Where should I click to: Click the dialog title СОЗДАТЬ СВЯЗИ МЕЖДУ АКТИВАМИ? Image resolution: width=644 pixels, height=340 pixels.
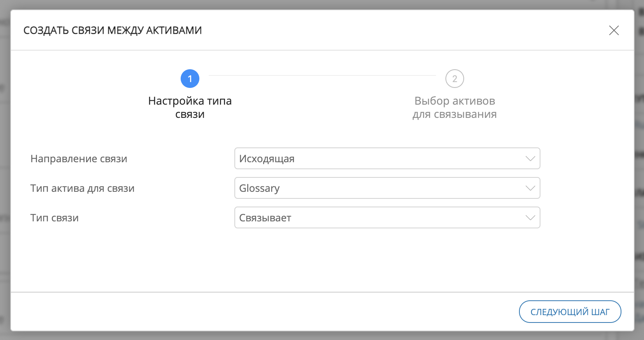point(113,30)
